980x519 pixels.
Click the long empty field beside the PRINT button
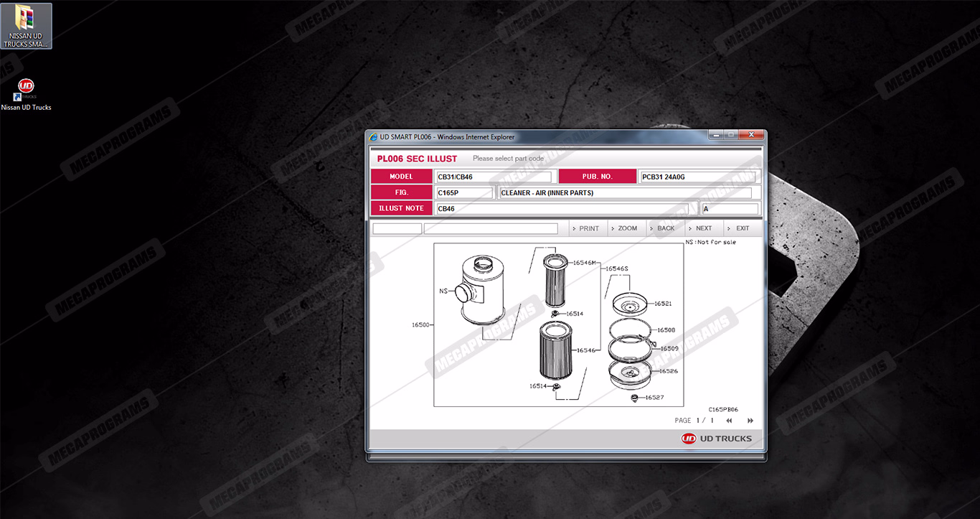click(x=491, y=229)
